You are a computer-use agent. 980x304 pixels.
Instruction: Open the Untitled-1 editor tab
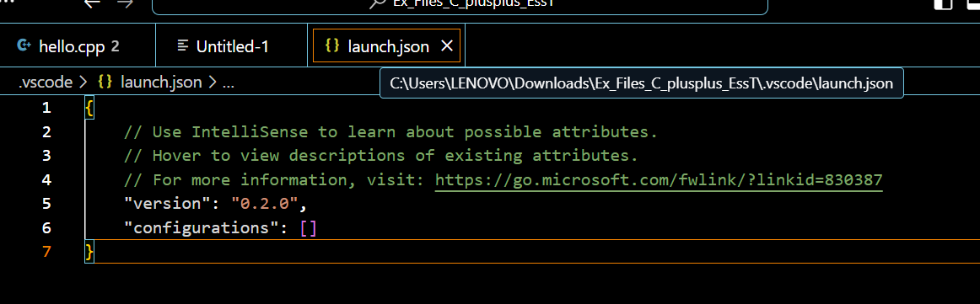click(231, 45)
